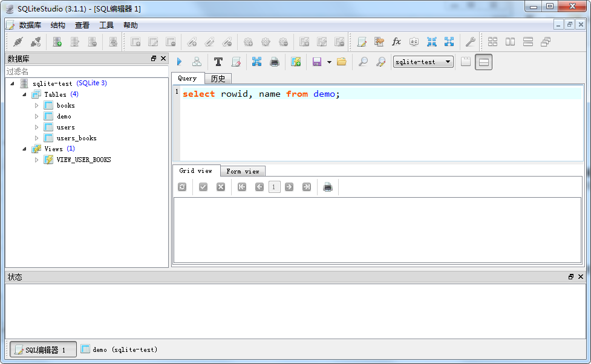The image size is (591, 364).
Task: Expand the books table node
Action: [x=36, y=105]
